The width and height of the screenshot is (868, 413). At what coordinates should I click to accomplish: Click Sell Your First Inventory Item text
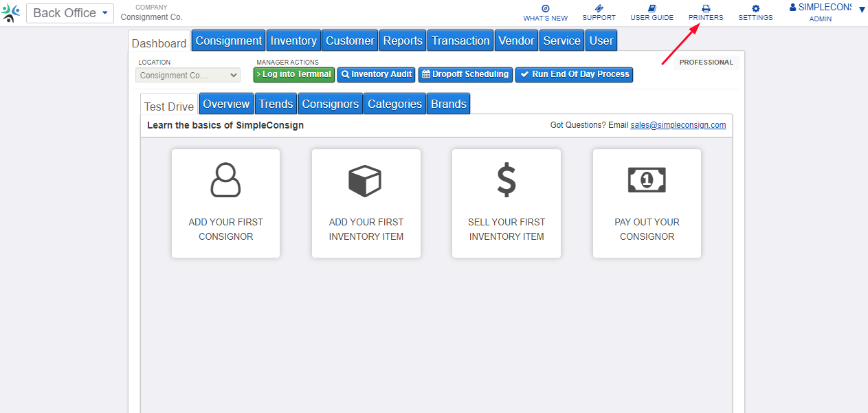click(x=507, y=230)
